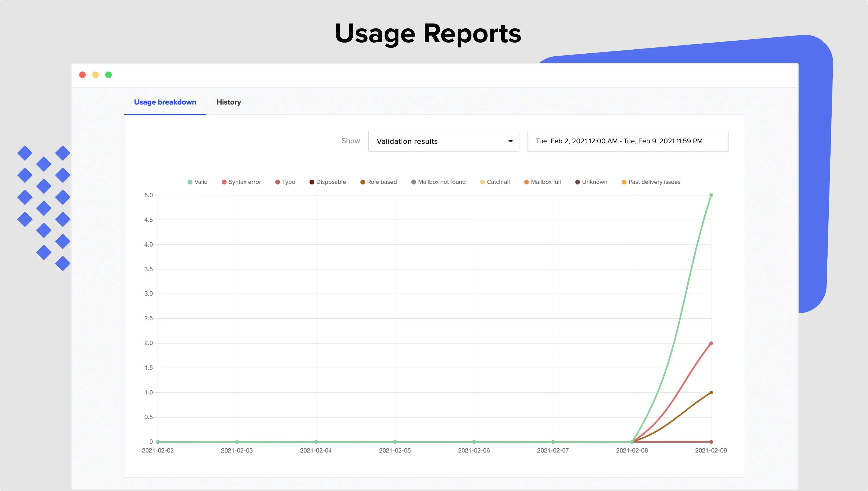Click the dropdown arrow next to Validation results

pyautogui.click(x=510, y=141)
